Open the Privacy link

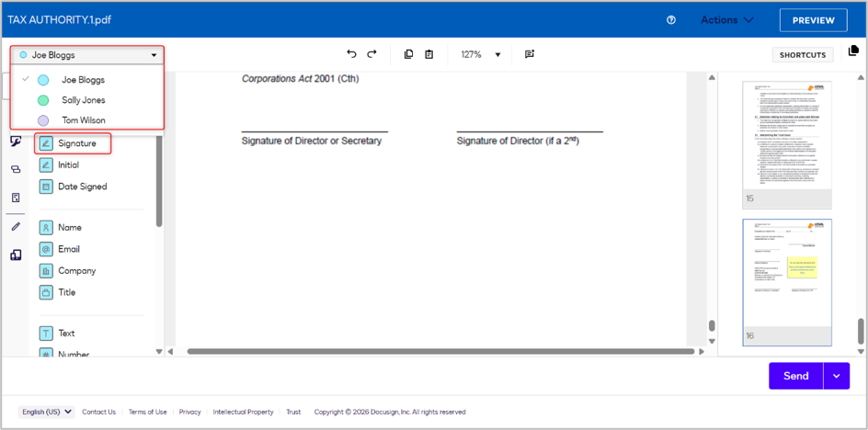pyautogui.click(x=189, y=412)
